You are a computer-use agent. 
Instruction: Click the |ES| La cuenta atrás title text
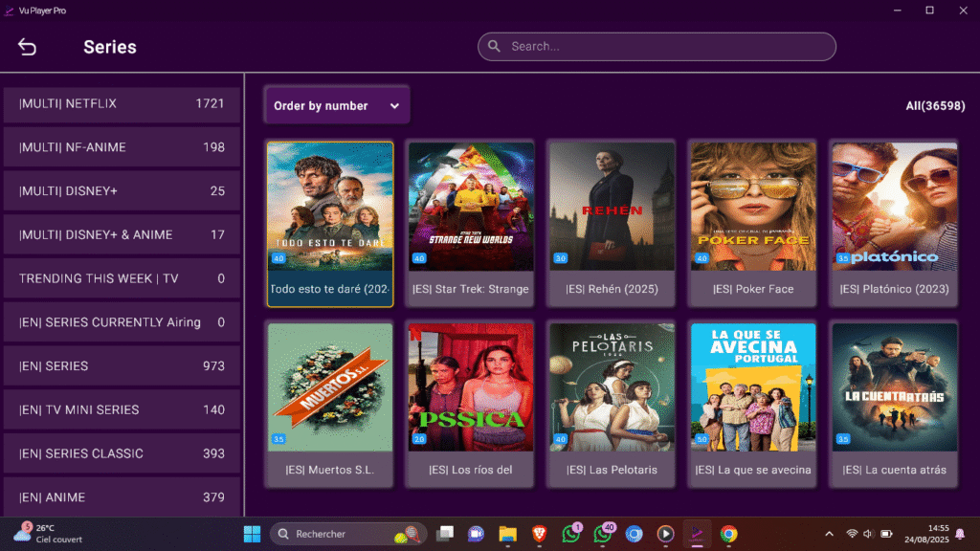click(x=895, y=470)
